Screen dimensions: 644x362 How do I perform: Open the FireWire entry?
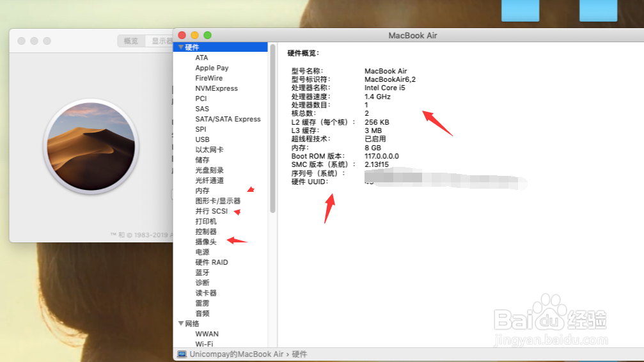[x=208, y=78]
